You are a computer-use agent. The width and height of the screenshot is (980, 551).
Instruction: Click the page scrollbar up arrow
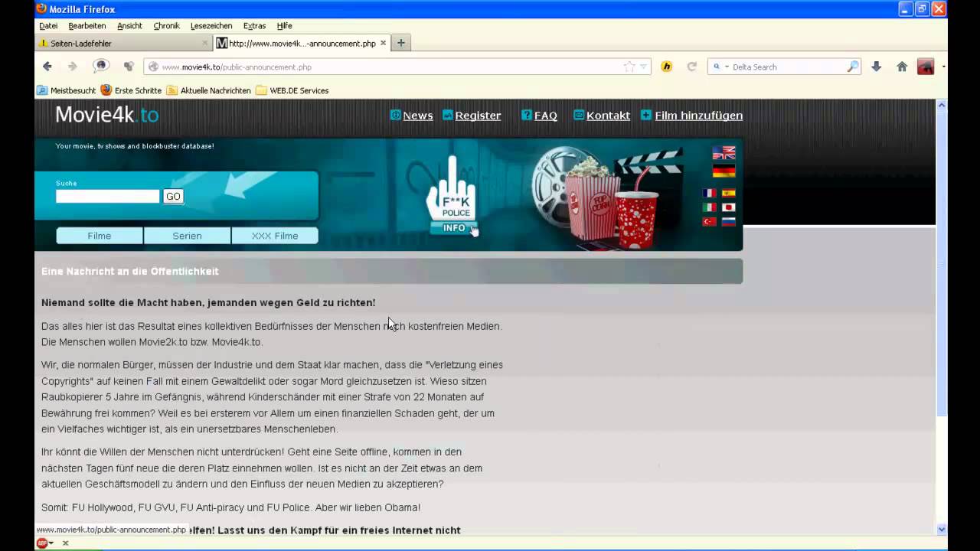[x=942, y=105]
